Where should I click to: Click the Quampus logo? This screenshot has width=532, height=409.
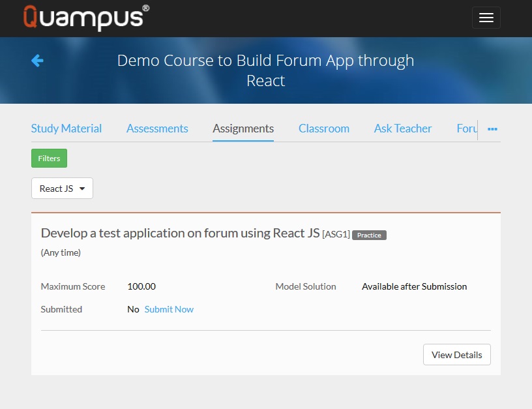86,18
